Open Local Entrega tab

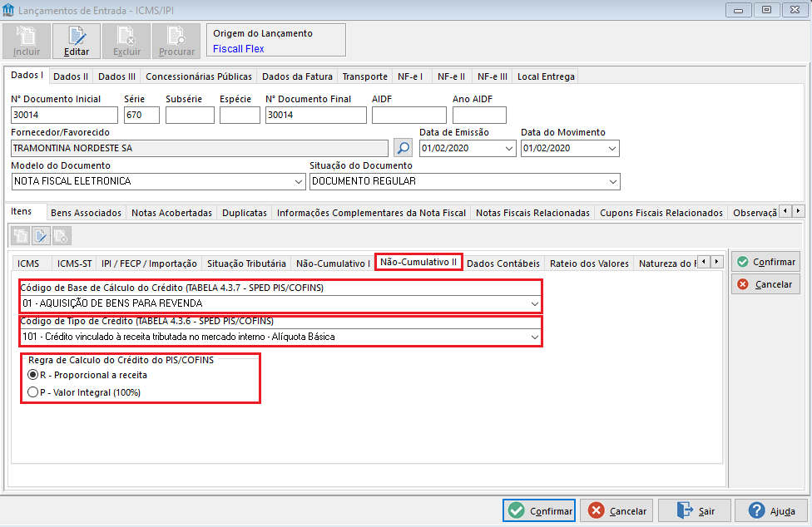point(546,76)
